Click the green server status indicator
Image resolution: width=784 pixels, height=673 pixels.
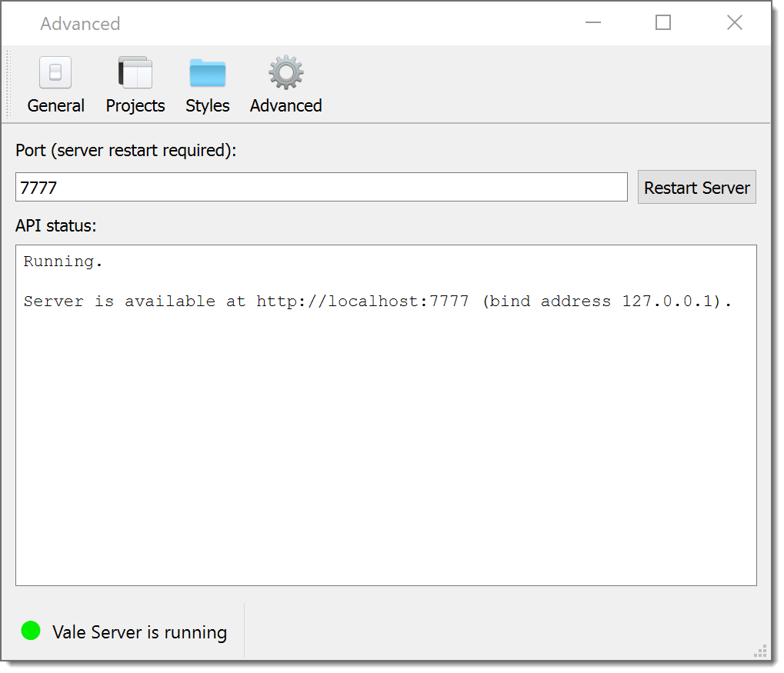(31, 631)
